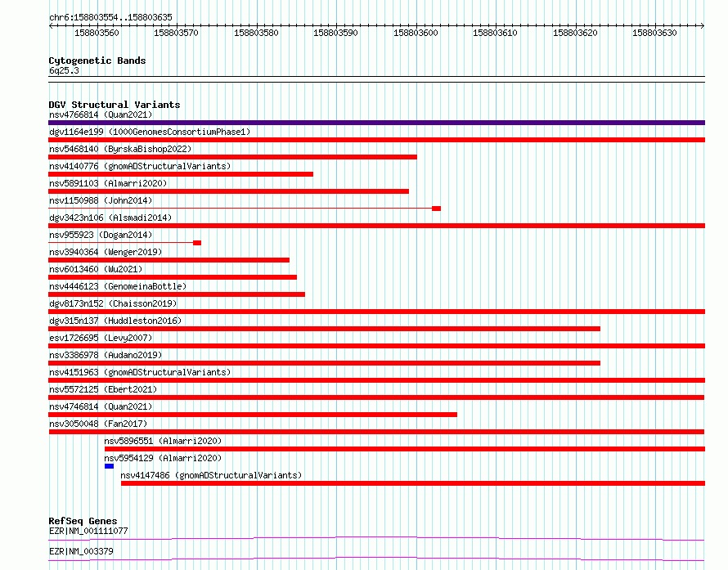Select the 6q25.3 band label
Image resolution: width=728 pixels, height=570 pixels.
[64, 70]
